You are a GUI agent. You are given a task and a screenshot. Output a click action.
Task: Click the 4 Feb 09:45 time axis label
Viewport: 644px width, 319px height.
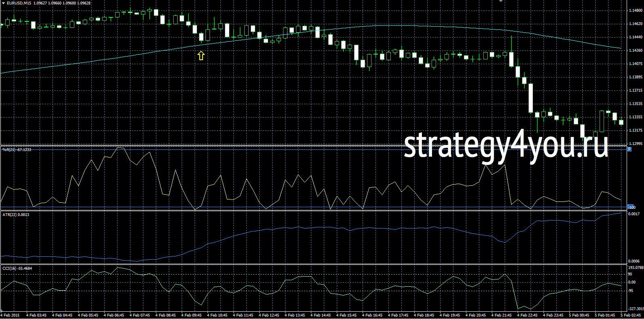191,315
